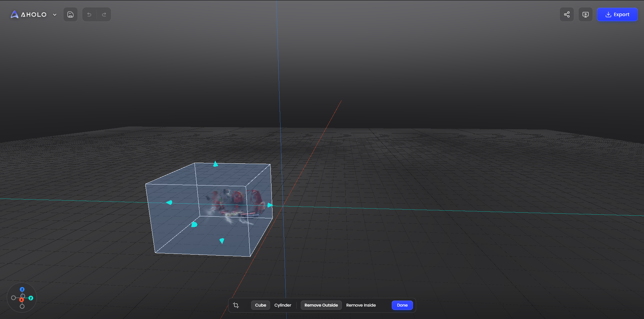Export the scene
This screenshot has width=644, height=319.
[x=617, y=14]
